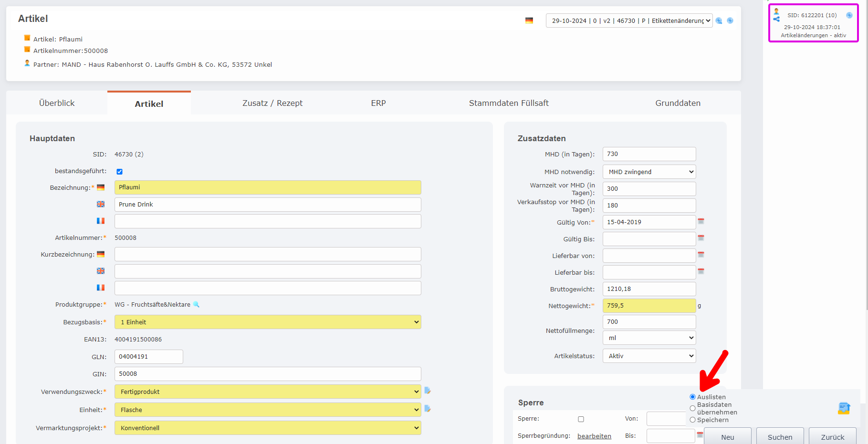Click the calendar icon next to Gültig Von
The height and width of the screenshot is (444, 868).
(701, 221)
